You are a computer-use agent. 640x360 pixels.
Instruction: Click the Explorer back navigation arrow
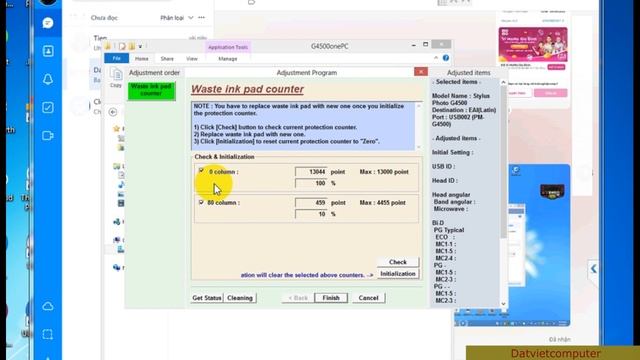click(x=113, y=112)
